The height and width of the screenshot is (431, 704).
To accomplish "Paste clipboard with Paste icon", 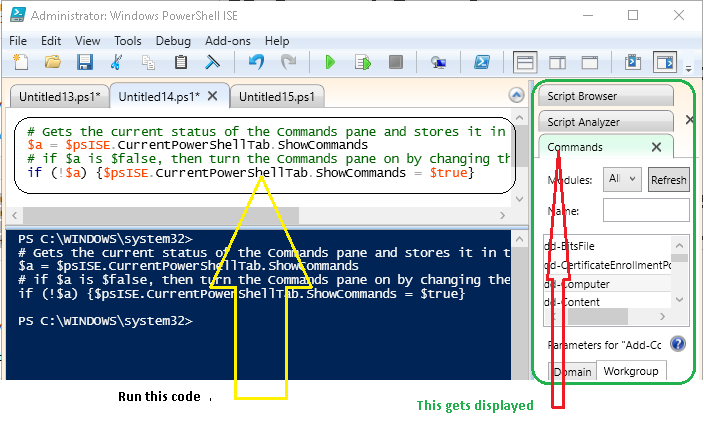I will 180,62.
